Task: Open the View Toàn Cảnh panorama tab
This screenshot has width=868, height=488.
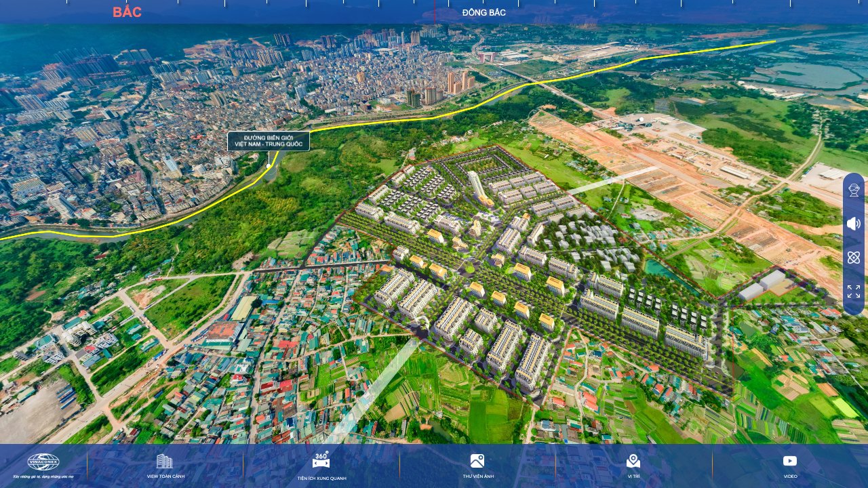Action: [x=165, y=466]
